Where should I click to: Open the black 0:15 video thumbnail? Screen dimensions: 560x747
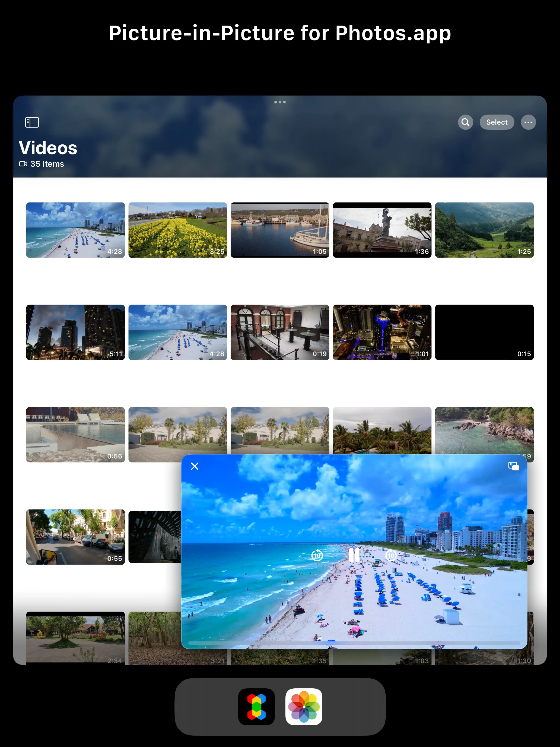point(484,332)
